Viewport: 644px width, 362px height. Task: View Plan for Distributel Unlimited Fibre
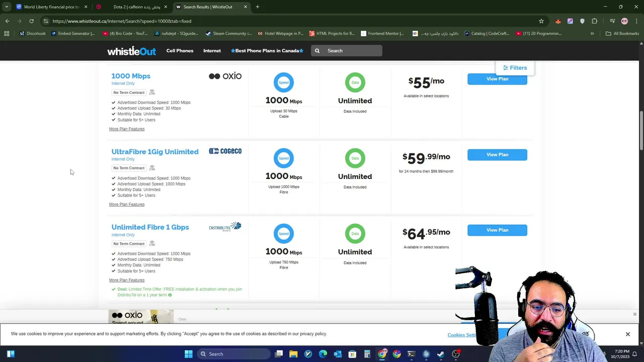497,230
